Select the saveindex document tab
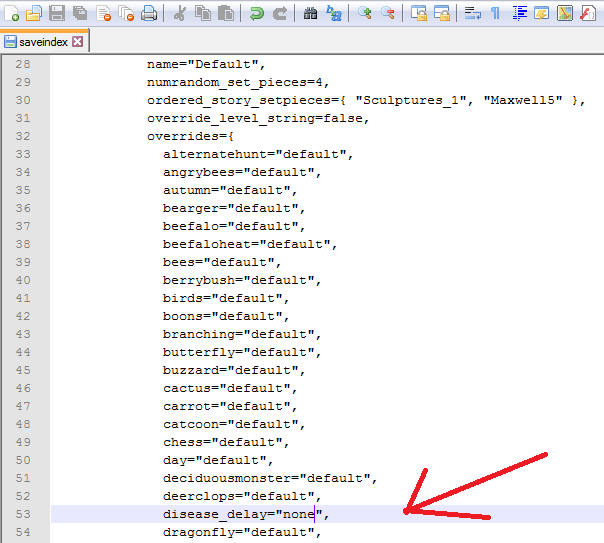The image size is (604, 543). [44, 41]
